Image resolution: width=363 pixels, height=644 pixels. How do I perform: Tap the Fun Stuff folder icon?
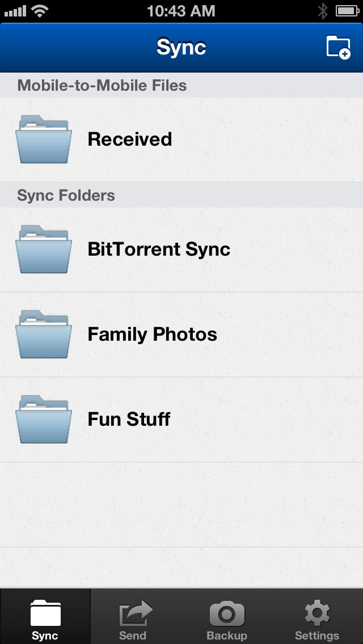pos(44,420)
